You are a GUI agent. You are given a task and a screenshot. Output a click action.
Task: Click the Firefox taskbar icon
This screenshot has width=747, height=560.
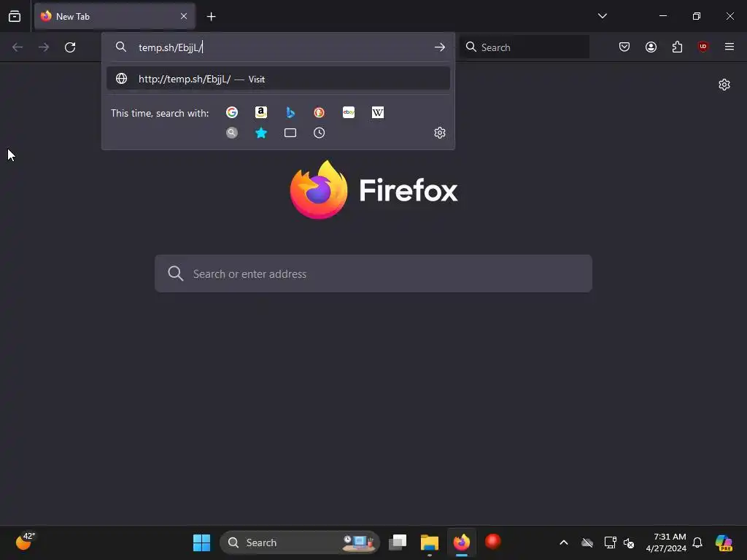coord(461,542)
